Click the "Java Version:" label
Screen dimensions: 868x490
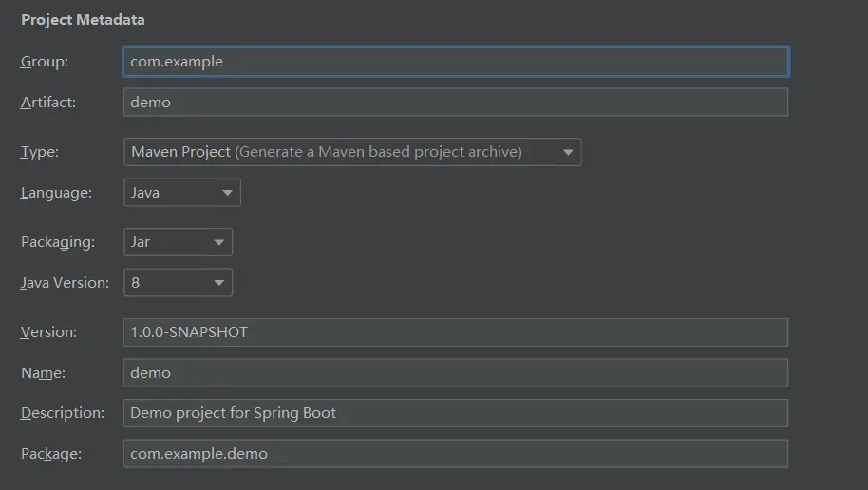65,282
